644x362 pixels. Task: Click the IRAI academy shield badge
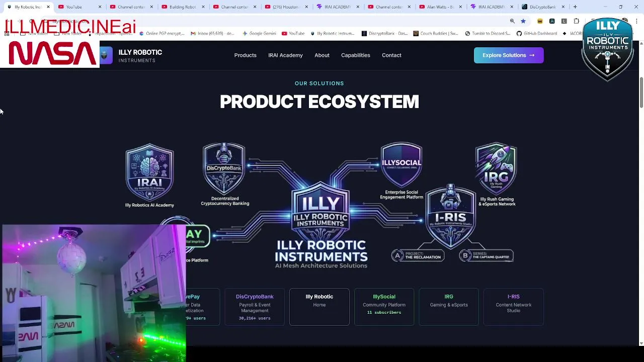click(149, 172)
